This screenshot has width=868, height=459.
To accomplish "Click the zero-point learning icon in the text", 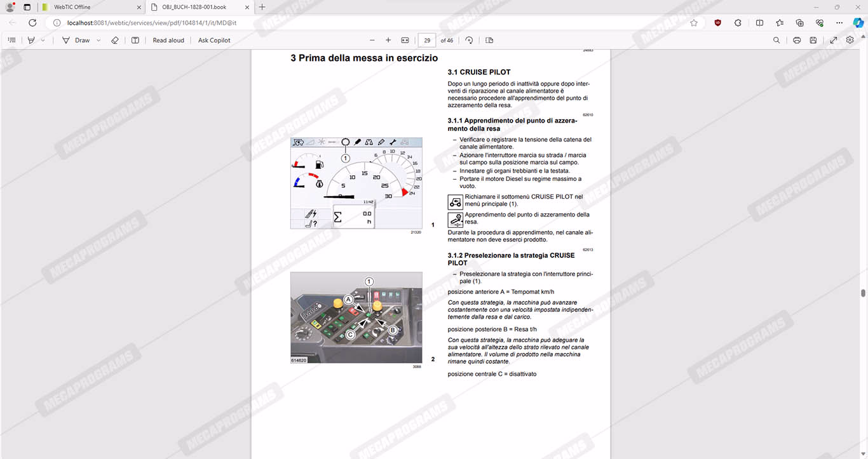I will click(x=456, y=220).
